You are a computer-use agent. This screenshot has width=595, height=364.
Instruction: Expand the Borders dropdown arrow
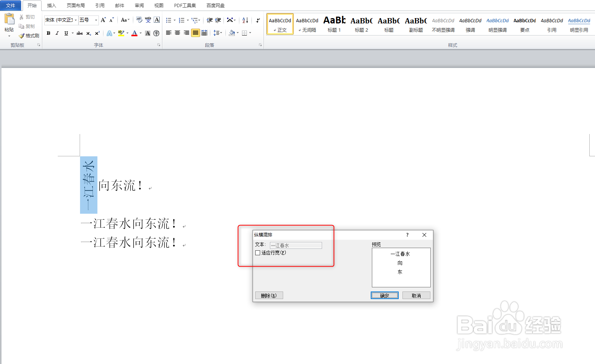pos(250,33)
